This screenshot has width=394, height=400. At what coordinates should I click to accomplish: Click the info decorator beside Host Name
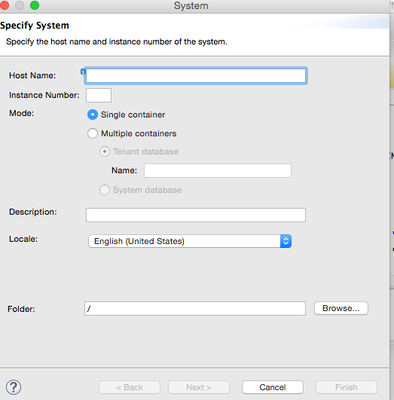83,71
